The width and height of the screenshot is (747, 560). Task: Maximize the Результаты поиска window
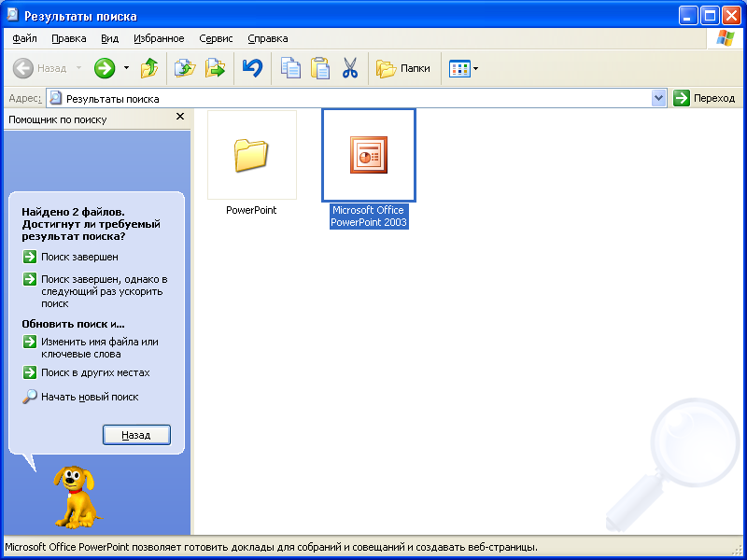[x=710, y=16]
